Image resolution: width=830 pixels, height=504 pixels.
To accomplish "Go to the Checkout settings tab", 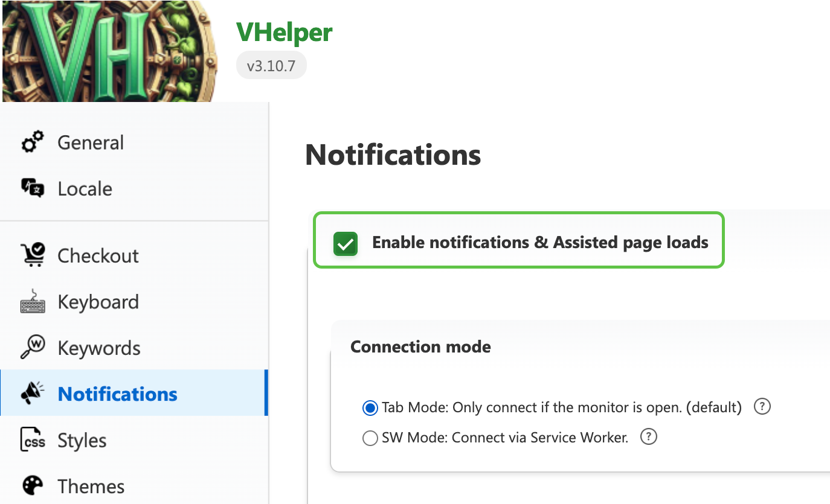I will [x=98, y=255].
